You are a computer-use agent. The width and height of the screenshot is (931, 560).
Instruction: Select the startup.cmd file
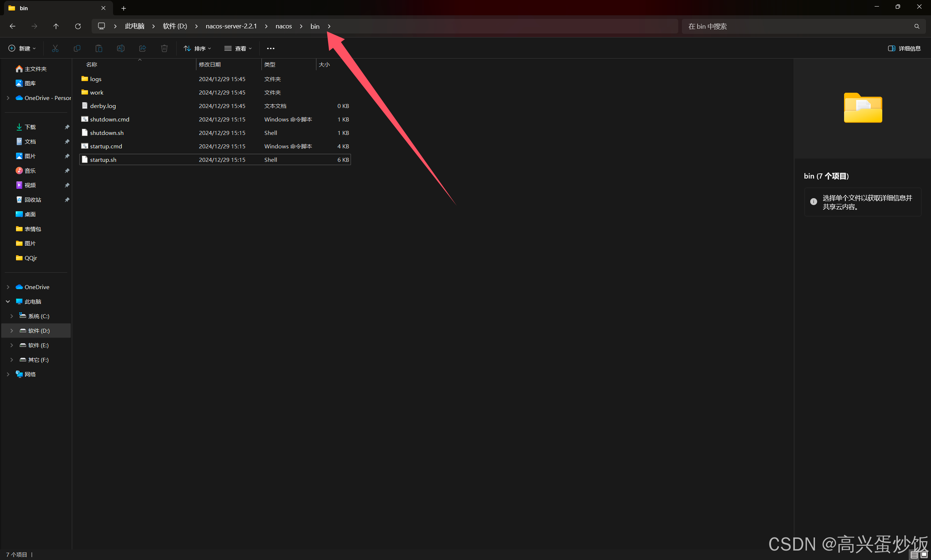(x=106, y=146)
